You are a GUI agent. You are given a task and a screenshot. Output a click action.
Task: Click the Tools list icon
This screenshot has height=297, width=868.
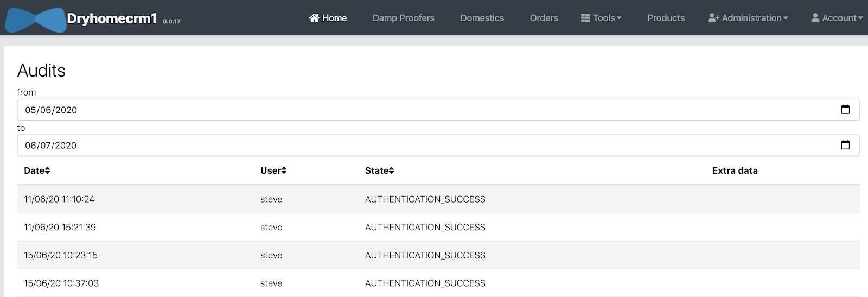[585, 18]
